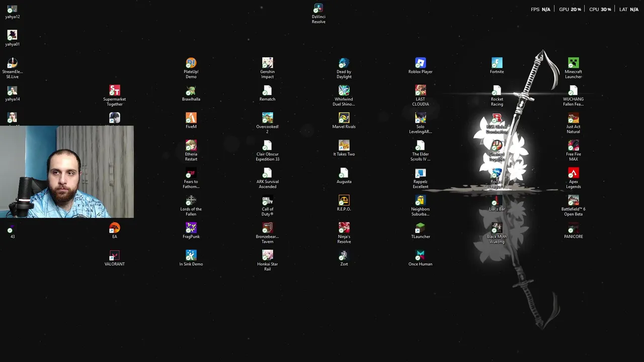Open the yahya01 file icon
Screen dimensions: 644x362
[x=13, y=38]
